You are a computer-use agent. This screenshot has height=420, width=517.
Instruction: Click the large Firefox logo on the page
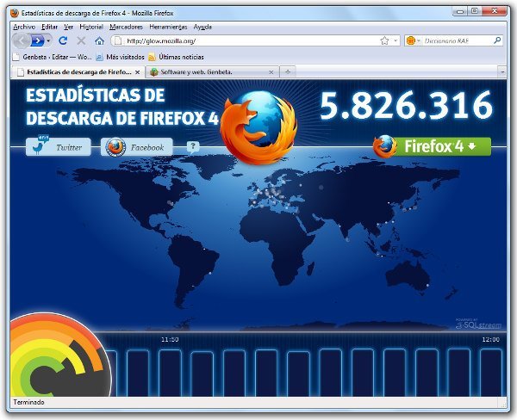click(258, 127)
